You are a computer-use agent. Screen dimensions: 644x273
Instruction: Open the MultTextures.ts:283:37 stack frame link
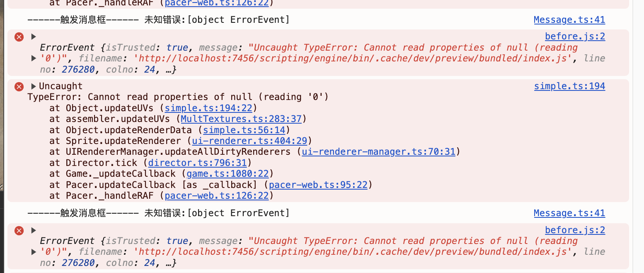[241, 119]
